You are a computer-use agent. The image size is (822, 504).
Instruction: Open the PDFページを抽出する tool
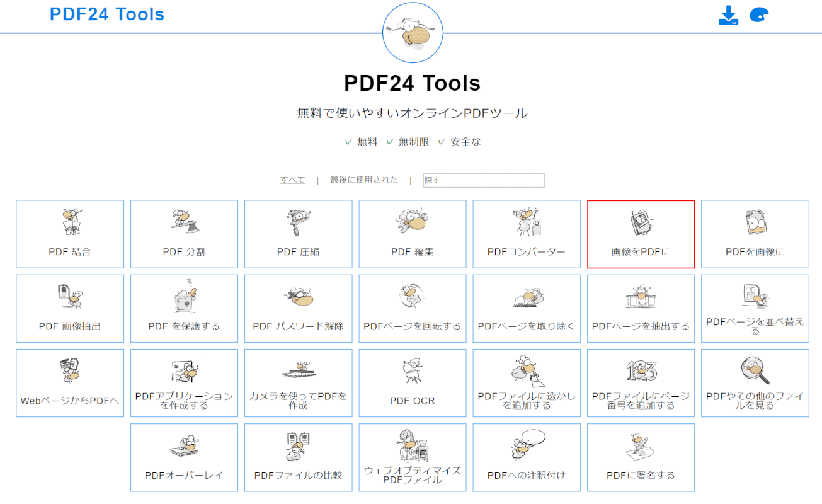coord(641,309)
